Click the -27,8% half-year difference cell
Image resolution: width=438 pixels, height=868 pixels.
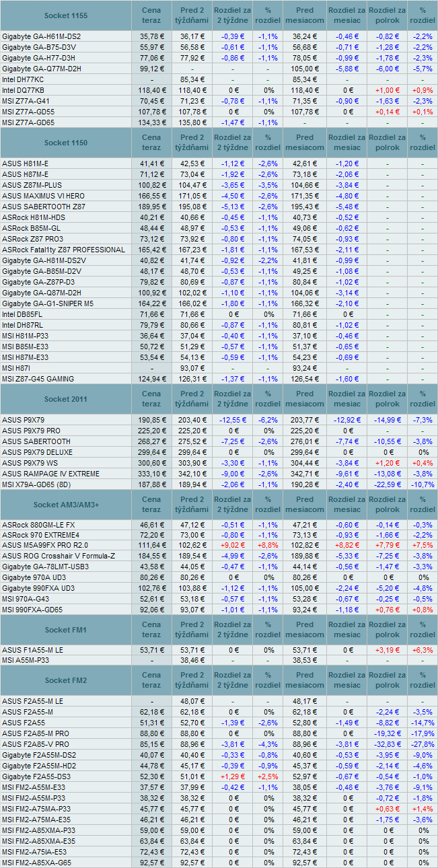[x=423, y=744]
